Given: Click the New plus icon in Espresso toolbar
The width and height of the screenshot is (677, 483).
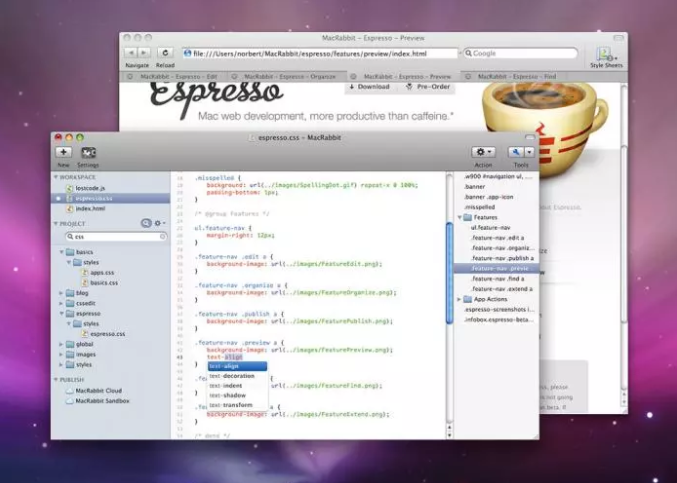Looking at the screenshot, I should click(63, 152).
